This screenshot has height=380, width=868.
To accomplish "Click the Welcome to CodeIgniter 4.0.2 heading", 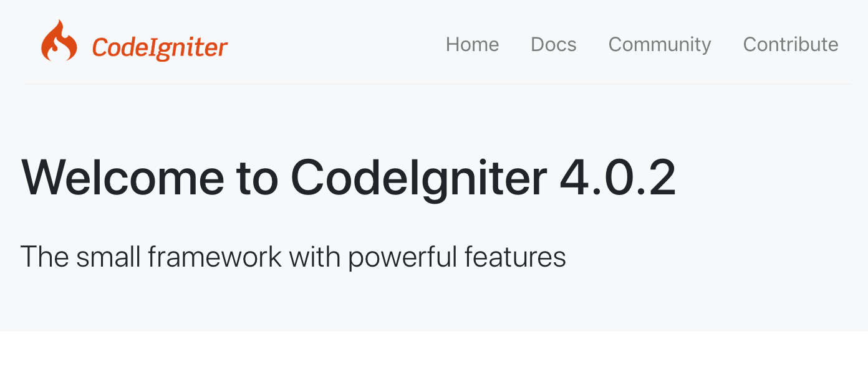I will [348, 177].
